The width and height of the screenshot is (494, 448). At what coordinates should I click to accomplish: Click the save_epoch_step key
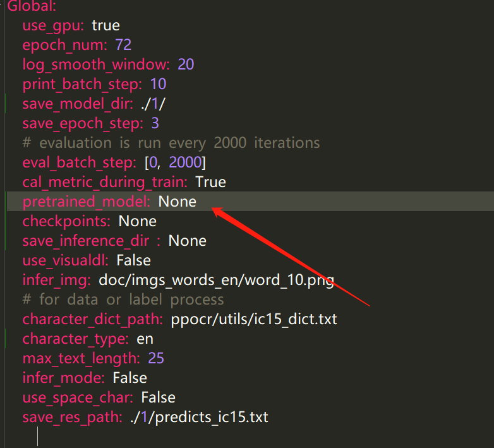pyautogui.click(x=83, y=123)
